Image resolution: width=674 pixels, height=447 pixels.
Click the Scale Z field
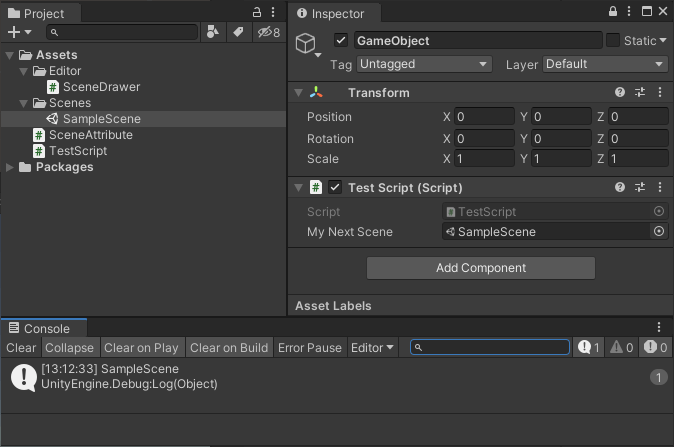point(638,159)
